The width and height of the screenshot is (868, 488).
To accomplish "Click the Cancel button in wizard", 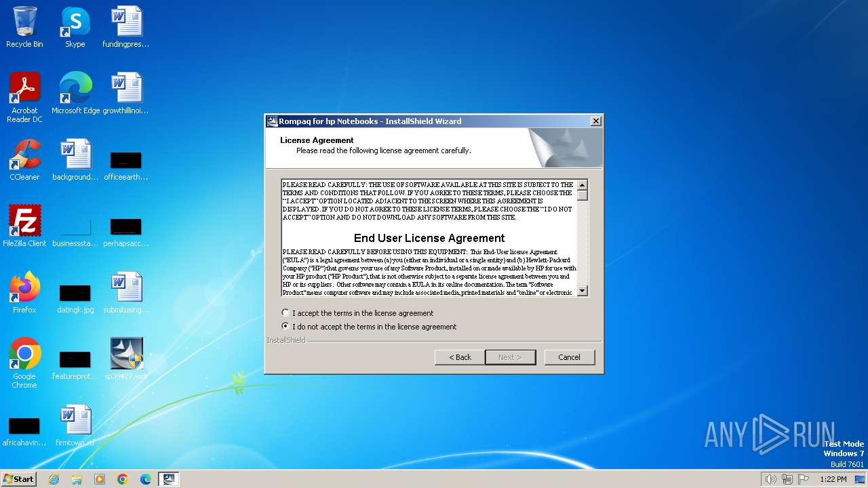I will 569,357.
